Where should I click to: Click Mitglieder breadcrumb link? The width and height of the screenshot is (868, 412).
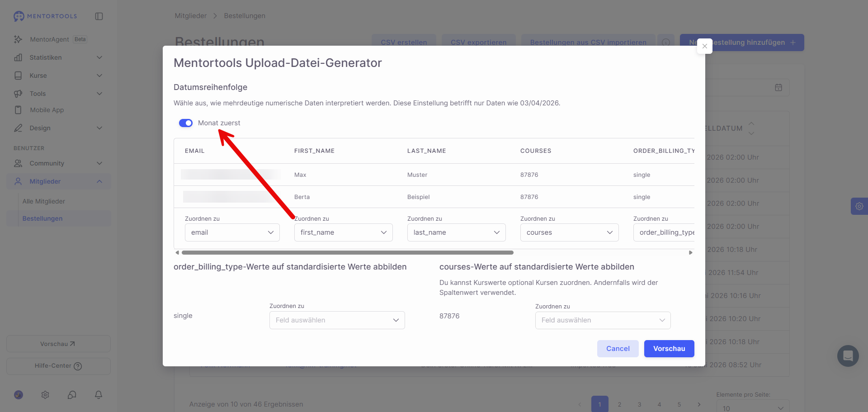(191, 16)
